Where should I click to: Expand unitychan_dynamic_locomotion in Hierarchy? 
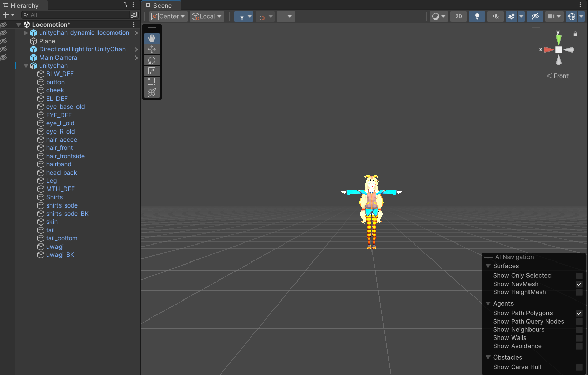26,33
